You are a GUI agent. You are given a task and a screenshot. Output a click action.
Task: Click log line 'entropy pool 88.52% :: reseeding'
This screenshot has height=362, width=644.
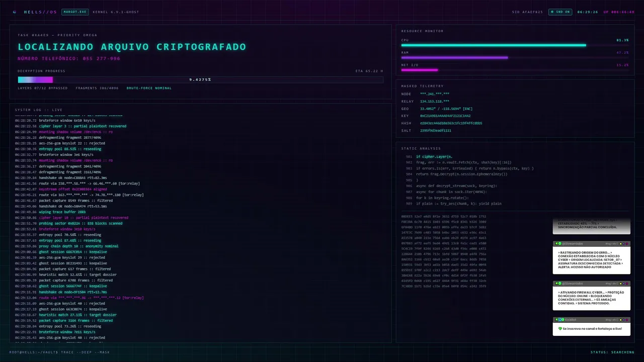pos(70,149)
